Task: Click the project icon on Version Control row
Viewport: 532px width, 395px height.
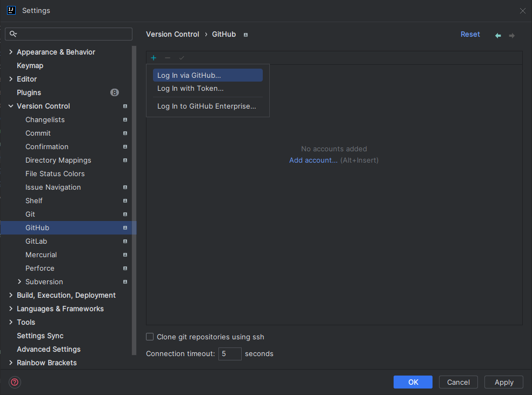Action: [125, 106]
